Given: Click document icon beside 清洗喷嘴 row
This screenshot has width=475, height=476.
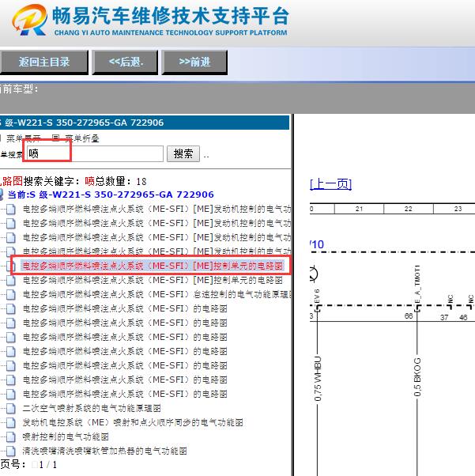Looking at the screenshot, I should pyautogui.click(x=11, y=451).
